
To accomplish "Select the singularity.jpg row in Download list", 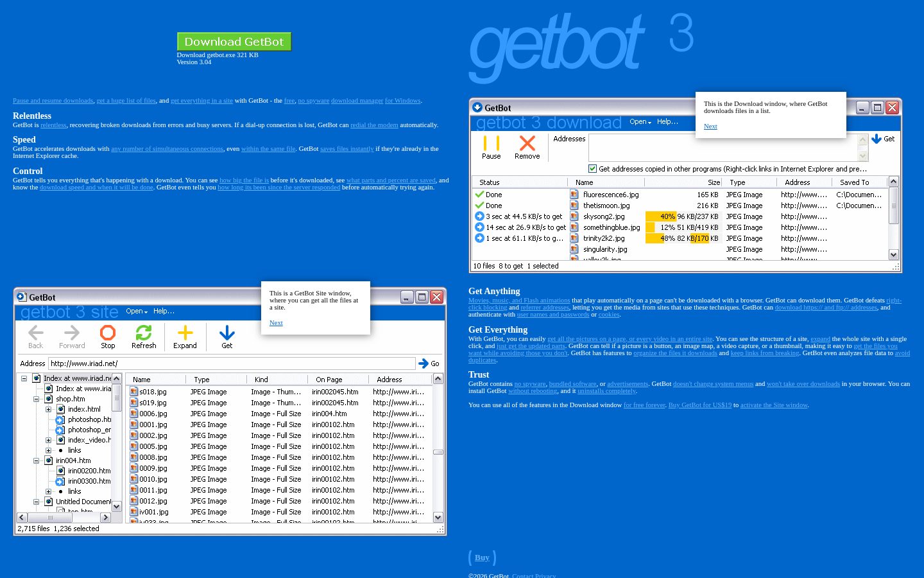I will tap(680, 249).
